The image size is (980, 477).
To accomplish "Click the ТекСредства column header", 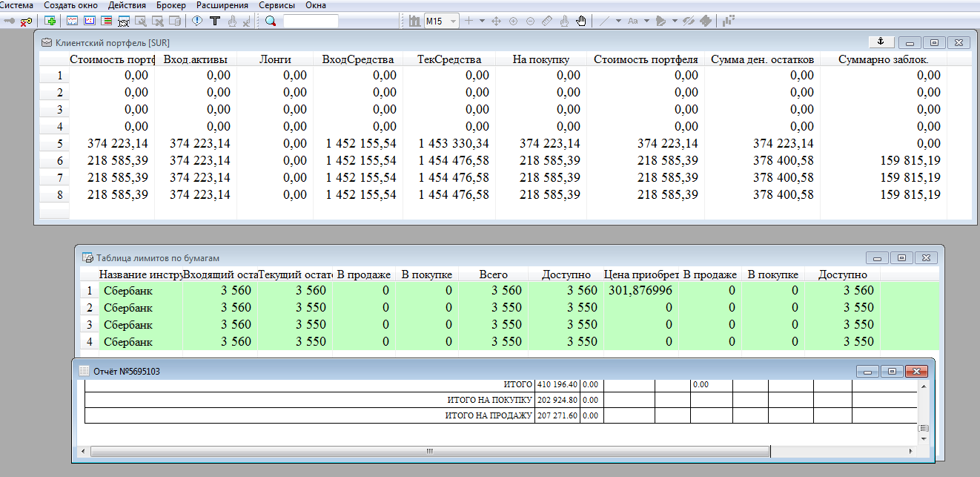I will click(449, 59).
